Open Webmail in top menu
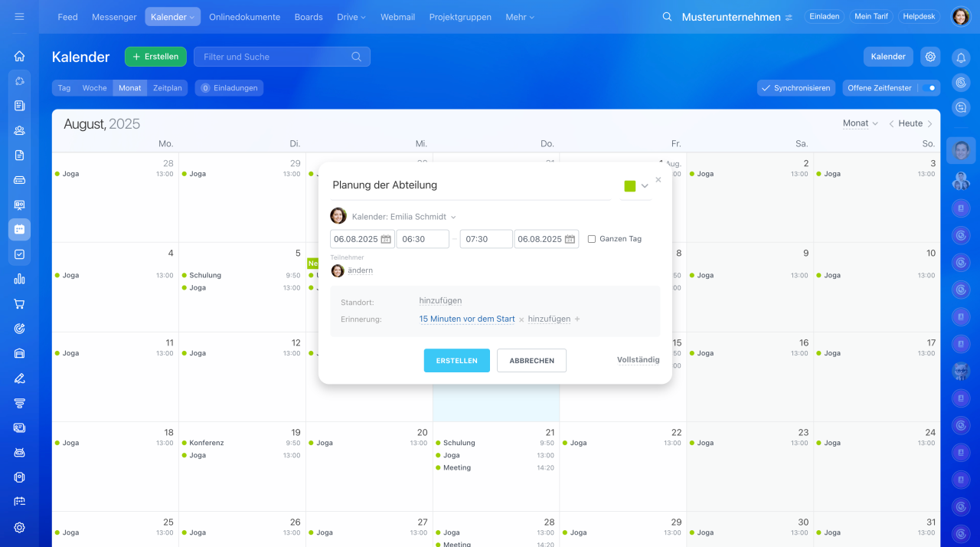This screenshot has width=980, height=547. coord(397,17)
